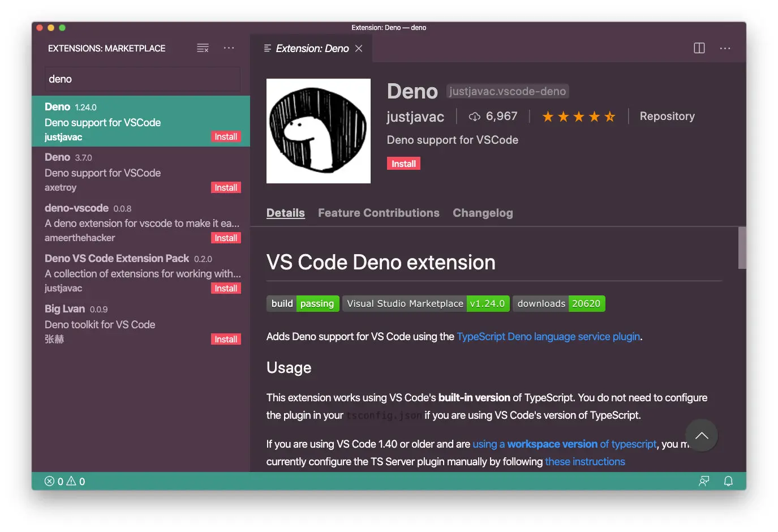Viewport: 778px width, 532px height.
Task: Open TypeScript Deno language service plugin link
Action: pyautogui.click(x=548, y=336)
